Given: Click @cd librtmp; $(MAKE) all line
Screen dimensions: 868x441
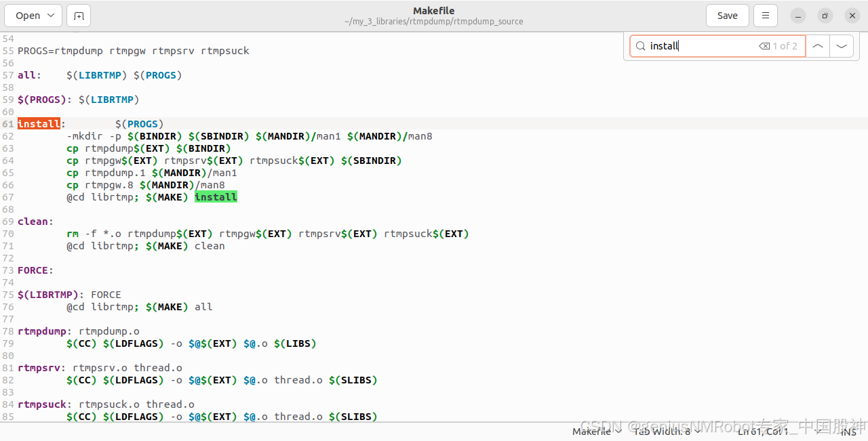Looking at the screenshot, I should coord(140,307).
